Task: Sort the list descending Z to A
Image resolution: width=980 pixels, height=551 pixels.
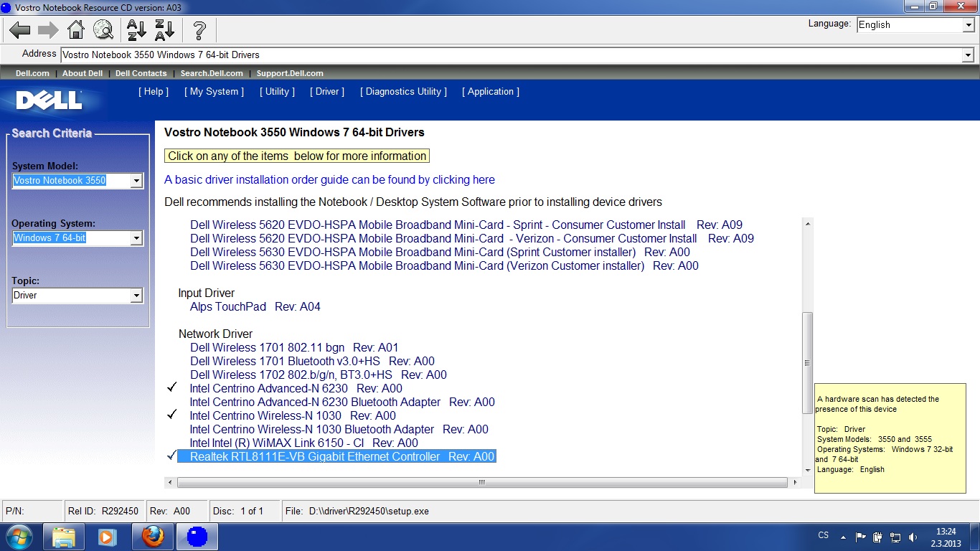Action: pos(165,30)
